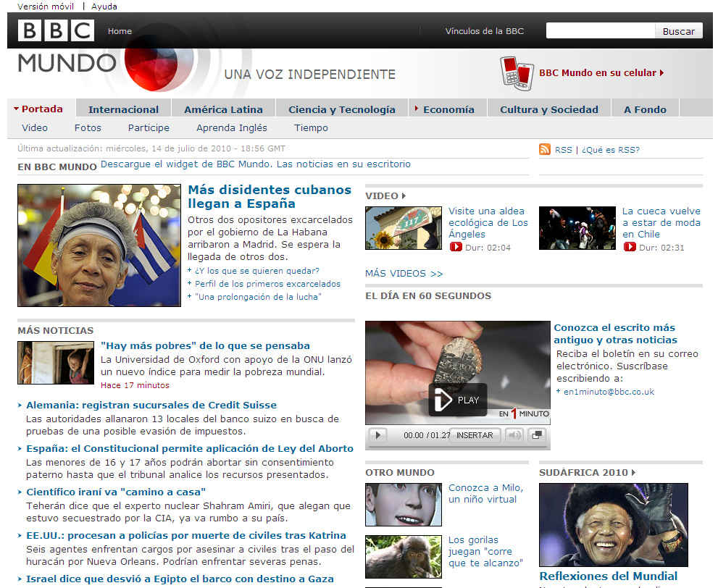Select the A Fondo tab
Screen dimensions: 718x588
[x=646, y=109]
